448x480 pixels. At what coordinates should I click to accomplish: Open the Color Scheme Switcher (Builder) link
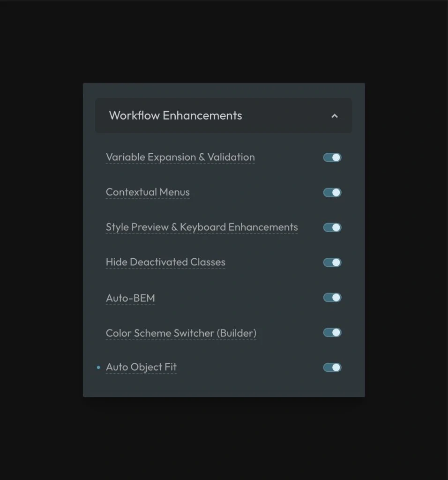[x=181, y=333]
